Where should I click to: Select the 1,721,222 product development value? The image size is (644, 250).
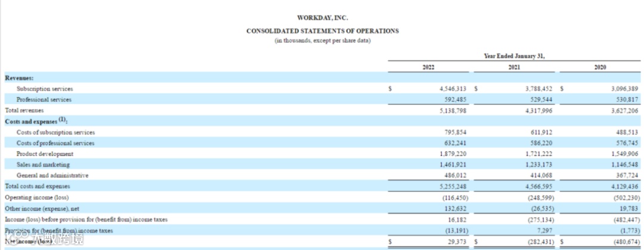[x=539, y=154]
